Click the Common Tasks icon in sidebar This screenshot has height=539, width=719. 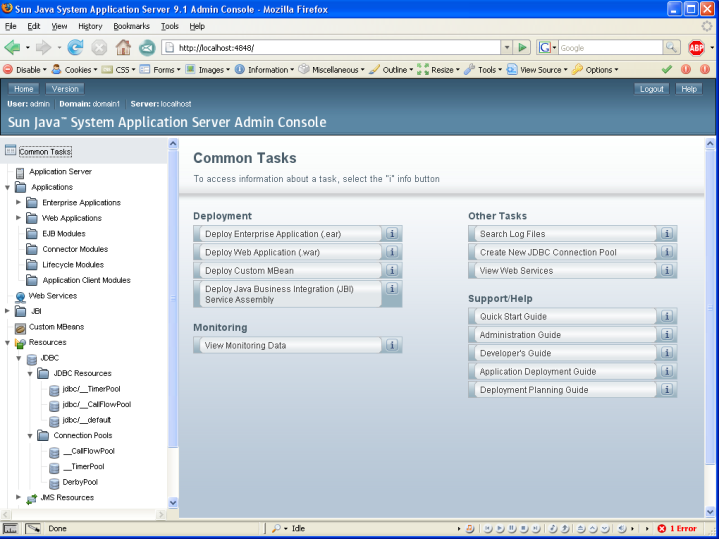10,150
